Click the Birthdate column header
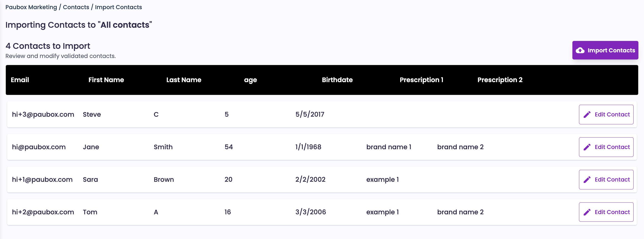Image resolution: width=644 pixels, height=239 pixels. pyautogui.click(x=337, y=80)
